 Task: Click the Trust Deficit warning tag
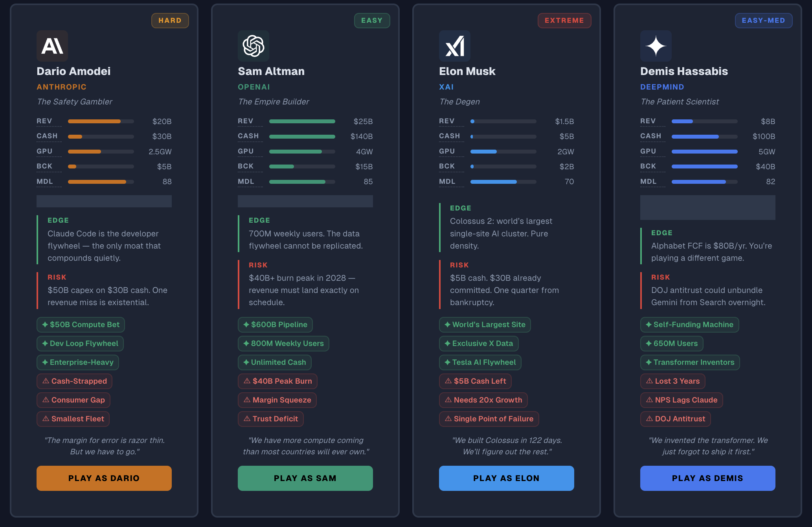coord(271,419)
